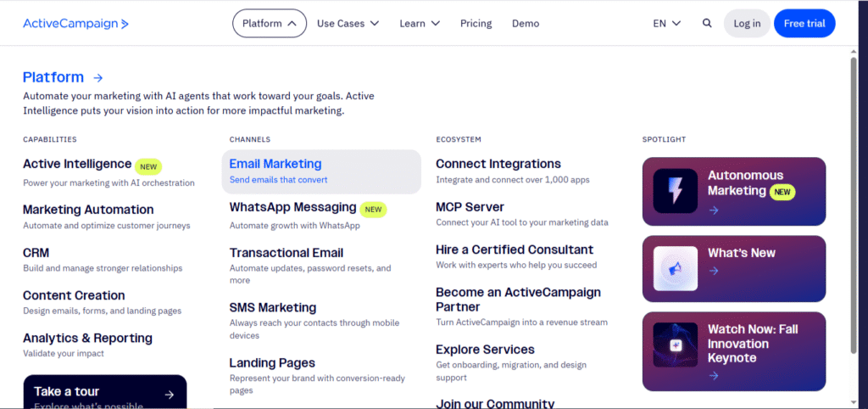This screenshot has width=868, height=409.
Task: Select Explore Services
Action: click(485, 350)
